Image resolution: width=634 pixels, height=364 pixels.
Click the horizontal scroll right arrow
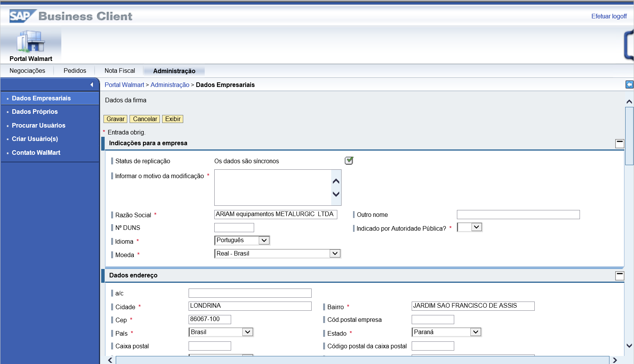tap(615, 360)
